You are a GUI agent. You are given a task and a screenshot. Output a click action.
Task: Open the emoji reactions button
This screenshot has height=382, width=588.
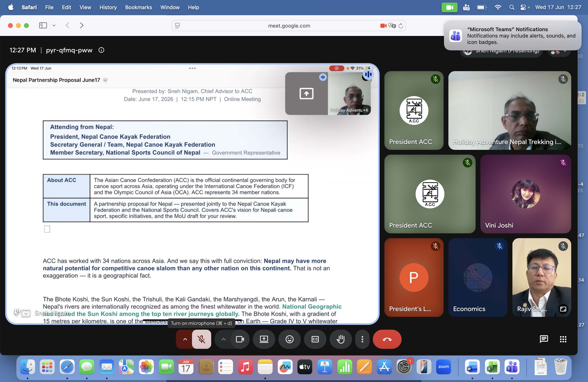[289, 339]
